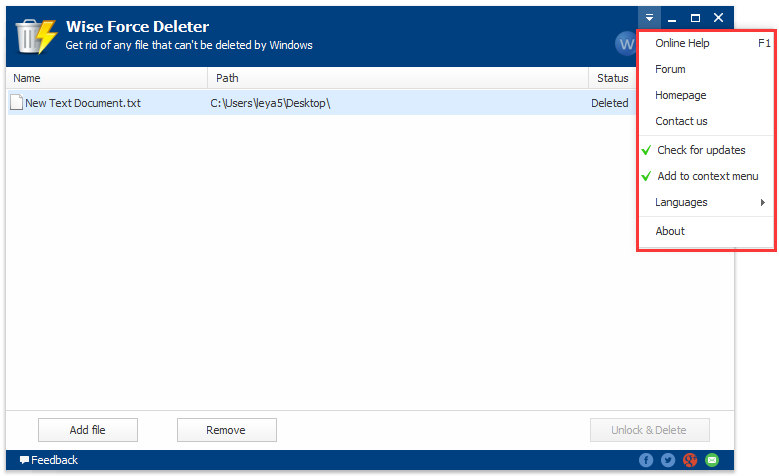Image resolution: width=779 pixels, height=476 pixels.
Task: Click the Remove button
Action: click(227, 430)
